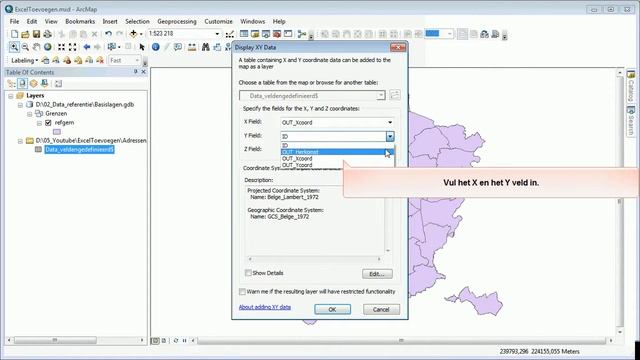
Task: Open the Table Of Contents window icon
Action: pyautogui.click(x=244, y=34)
